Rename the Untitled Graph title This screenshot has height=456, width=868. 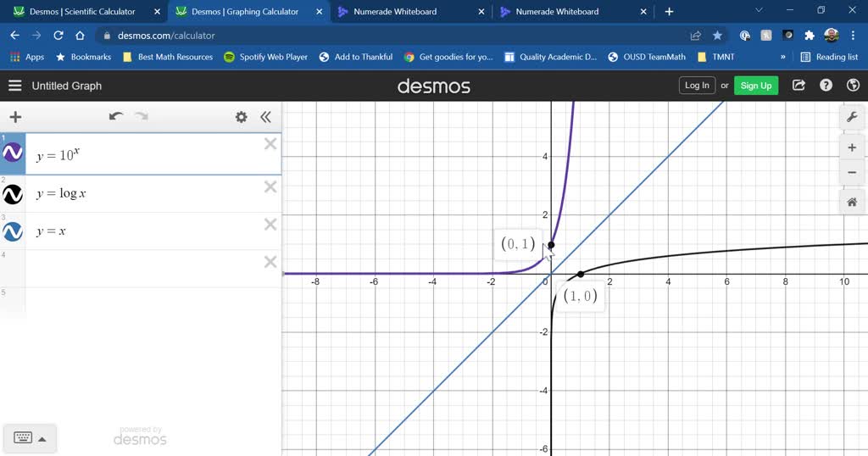pos(66,86)
